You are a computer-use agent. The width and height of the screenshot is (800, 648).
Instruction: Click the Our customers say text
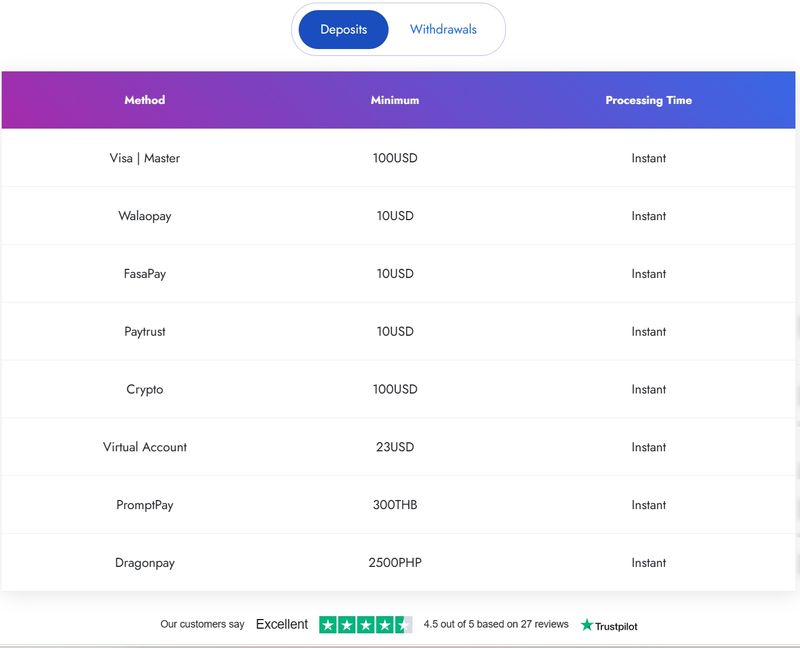coord(202,624)
